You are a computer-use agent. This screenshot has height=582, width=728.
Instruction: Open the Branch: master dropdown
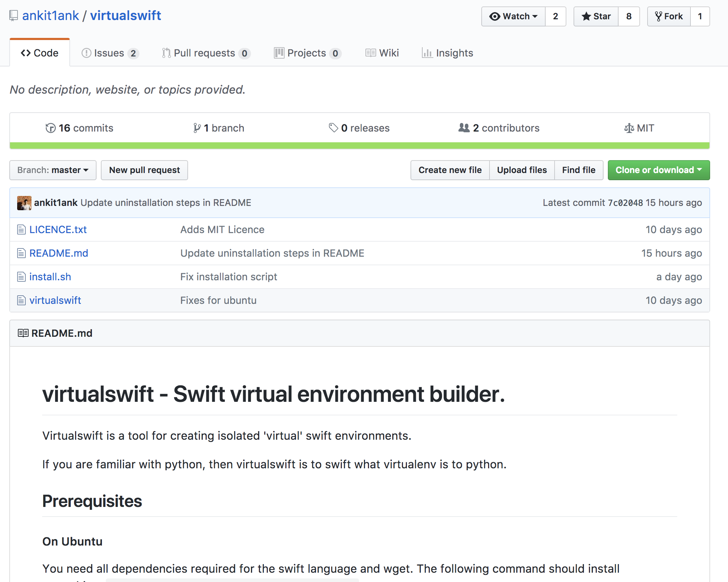click(x=53, y=170)
